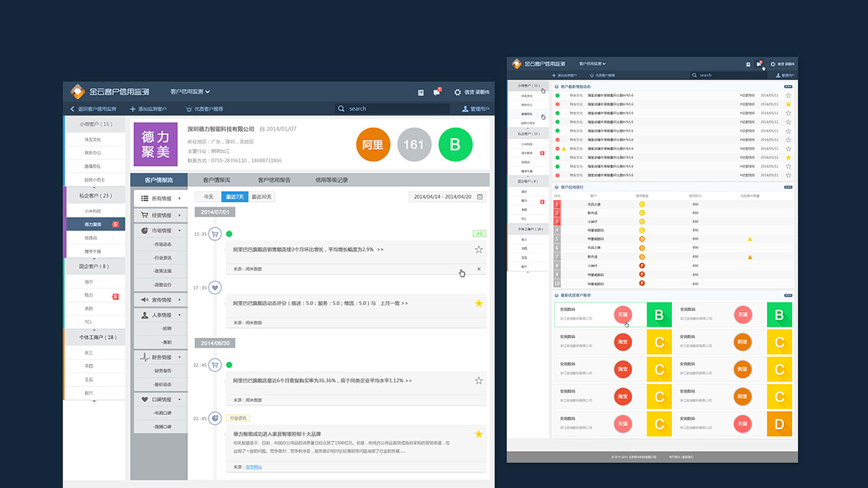Open the chat messages icon with red badge in the main window
The image size is (868, 488).
pos(437,92)
